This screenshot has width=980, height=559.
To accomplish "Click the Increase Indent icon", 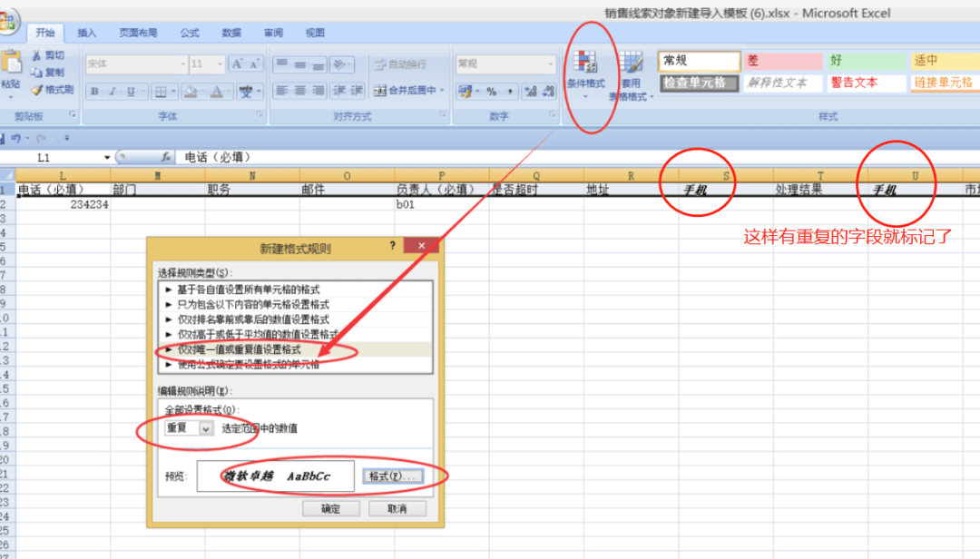I will (357, 91).
